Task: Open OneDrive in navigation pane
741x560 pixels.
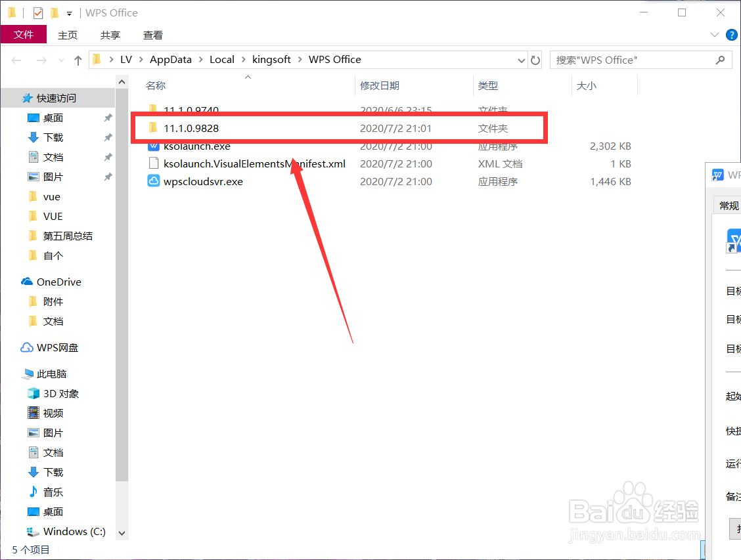Action: point(59,282)
